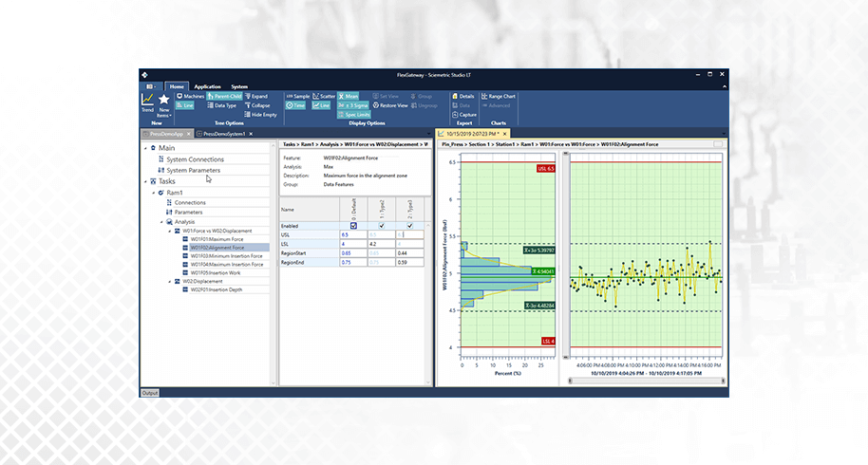Click the Details export button
The image size is (868, 465).
click(463, 96)
